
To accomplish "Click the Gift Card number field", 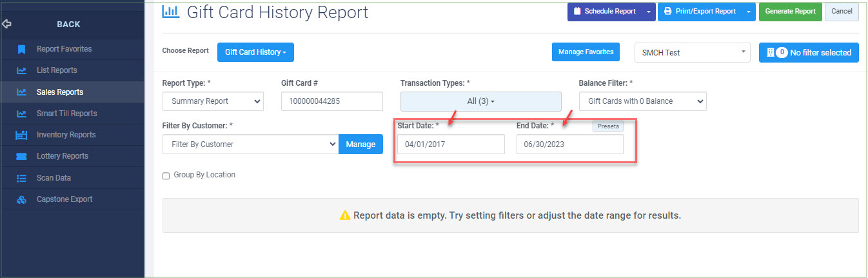I will [332, 101].
